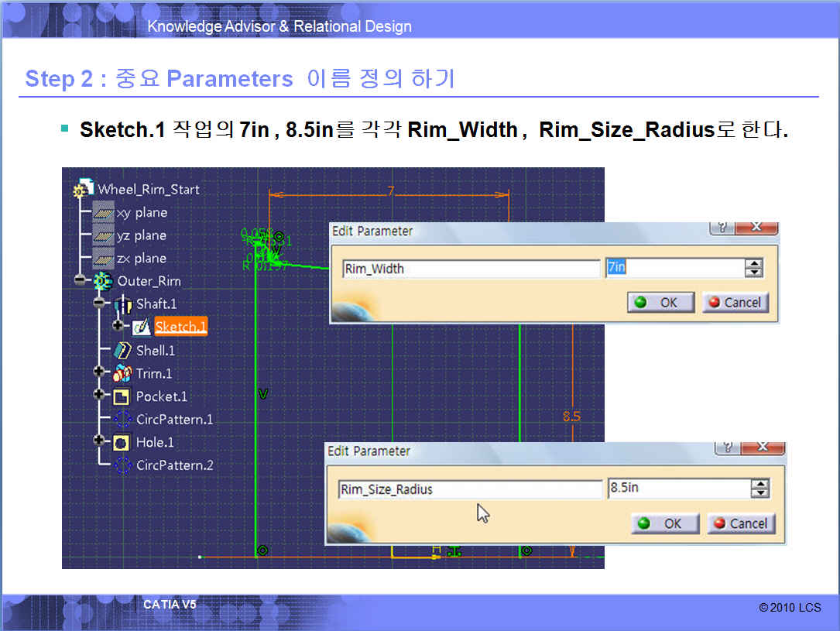Click the spinner arrows beside the 7in value
The height and width of the screenshot is (631, 840).
pyautogui.click(x=753, y=269)
